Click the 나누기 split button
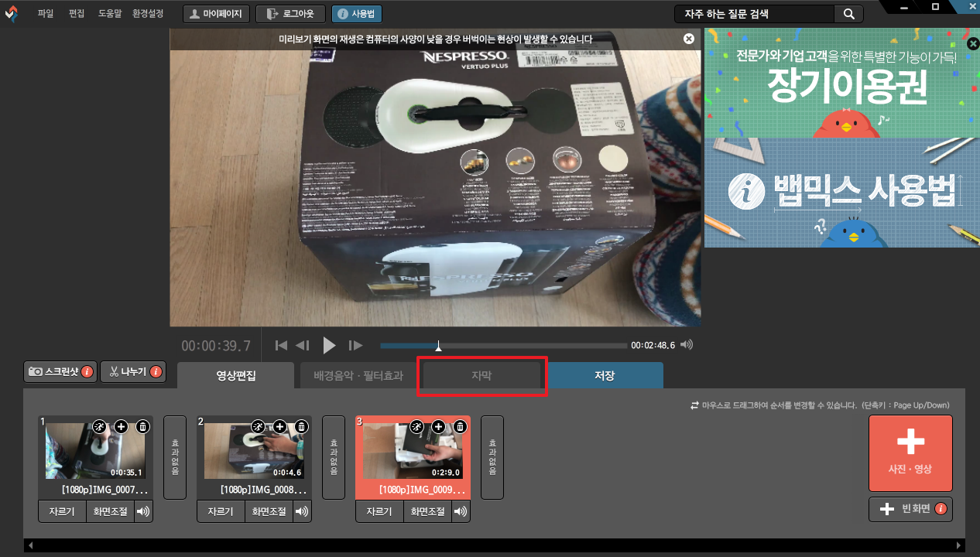The width and height of the screenshot is (980, 557). coord(134,371)
